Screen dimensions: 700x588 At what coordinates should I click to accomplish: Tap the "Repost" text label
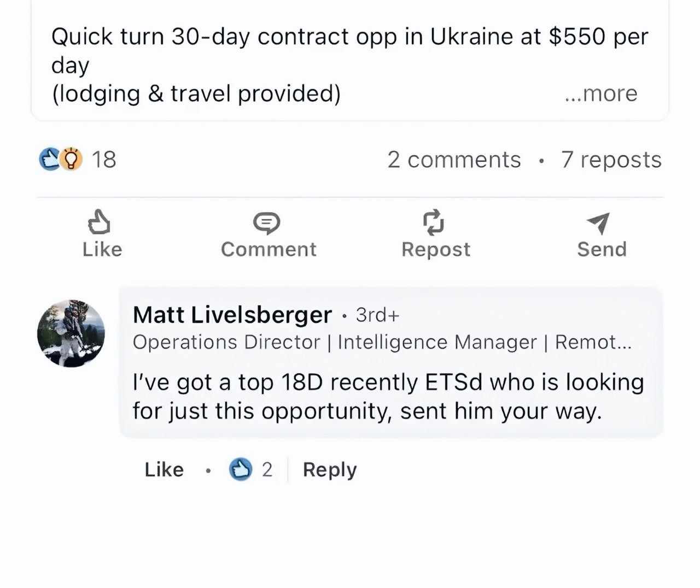tap(436, 249)
